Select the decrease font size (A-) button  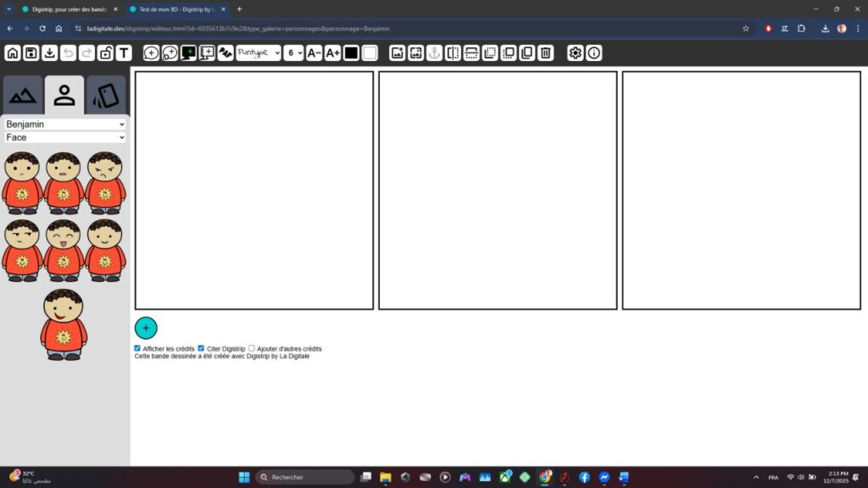[x=314, y=53]
